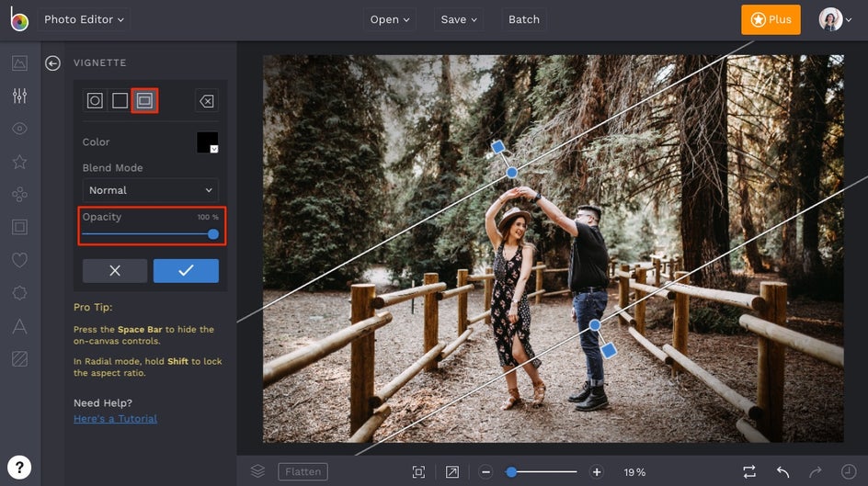Viewport: 868px width, 486px height.
Task: Open the Text tool 'A' icon
Action: click(19, 326)
